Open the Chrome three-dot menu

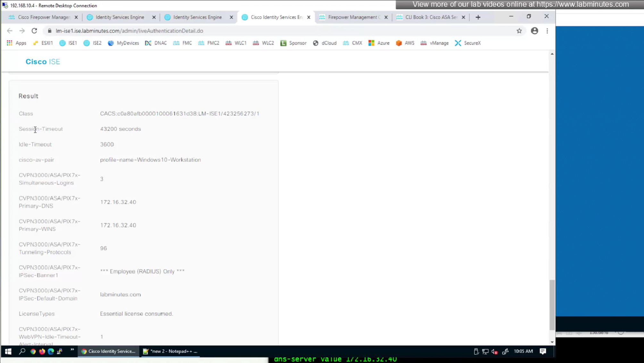547,31
